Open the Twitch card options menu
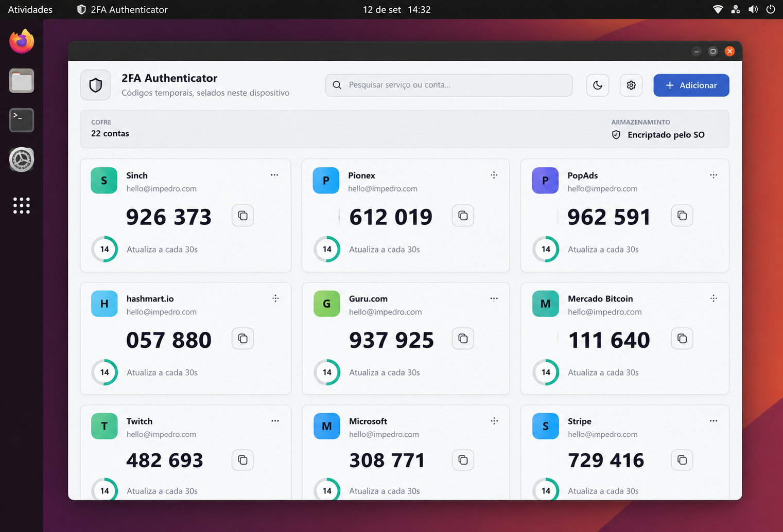The image size is (783, 532). [x=275, y=421]
